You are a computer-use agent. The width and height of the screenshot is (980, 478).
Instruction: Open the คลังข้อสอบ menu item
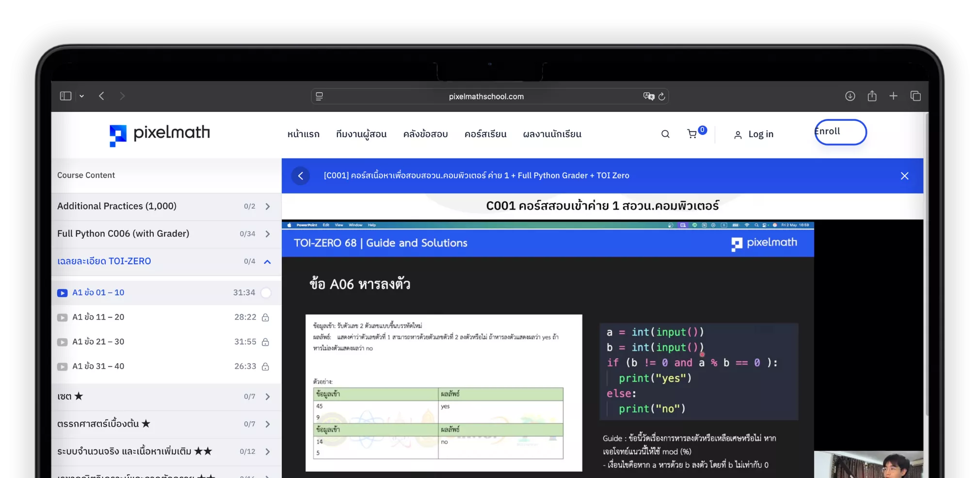425,134
